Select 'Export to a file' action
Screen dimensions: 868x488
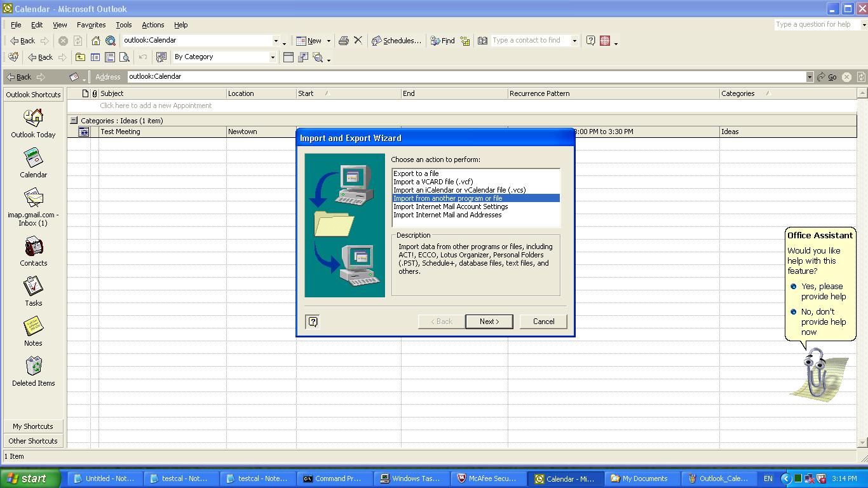coord(416,173)
